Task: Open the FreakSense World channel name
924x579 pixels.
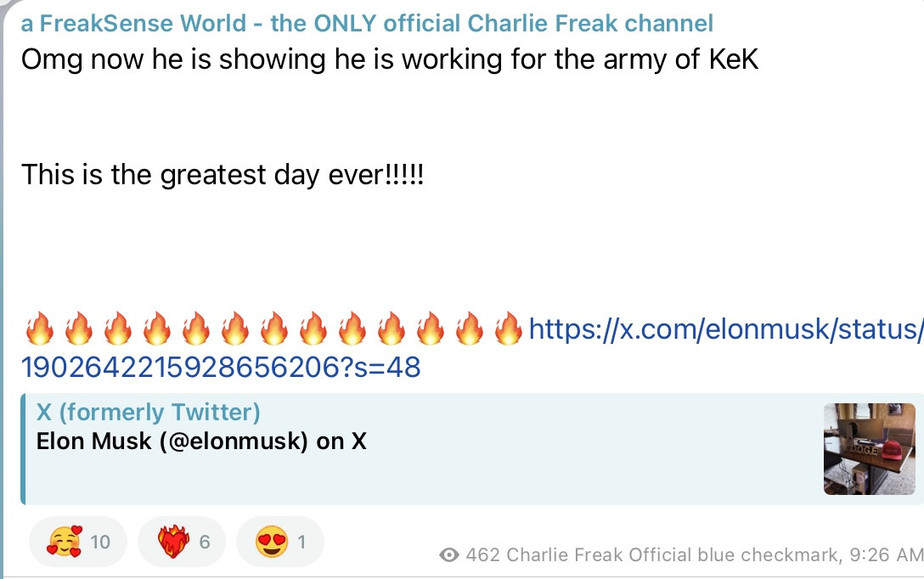Action: pos(367,23)
